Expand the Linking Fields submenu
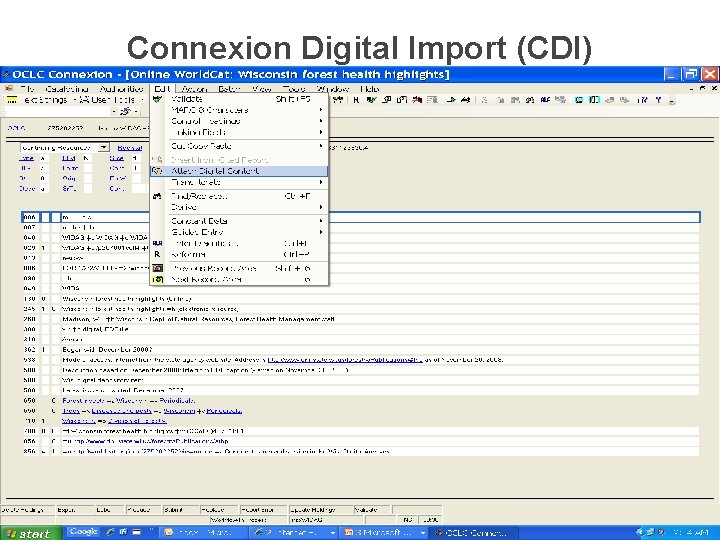Viewport: 720px width, 540px height. (x=239, y=132)
